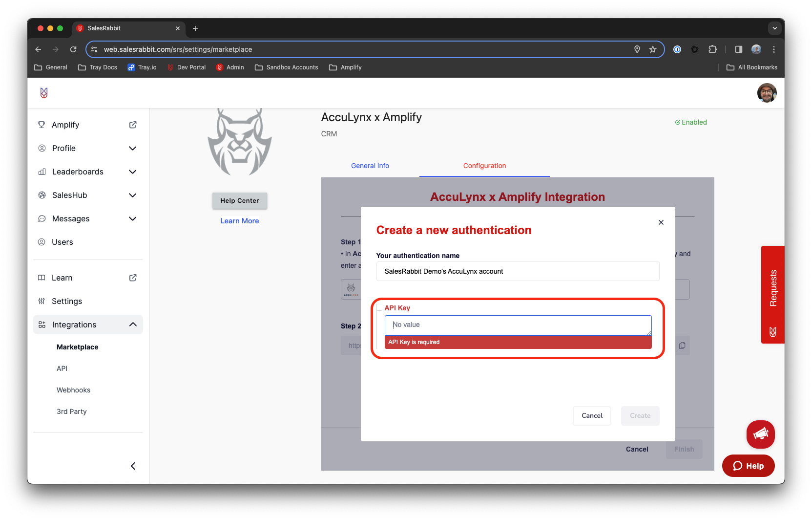
Task: Close the authentication dialog with the X
Action: [x=661, y=222]
